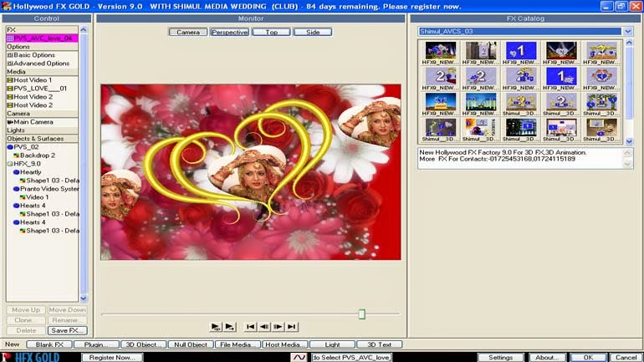Add a new Light
644x362 pixels.
coord(332,344)
